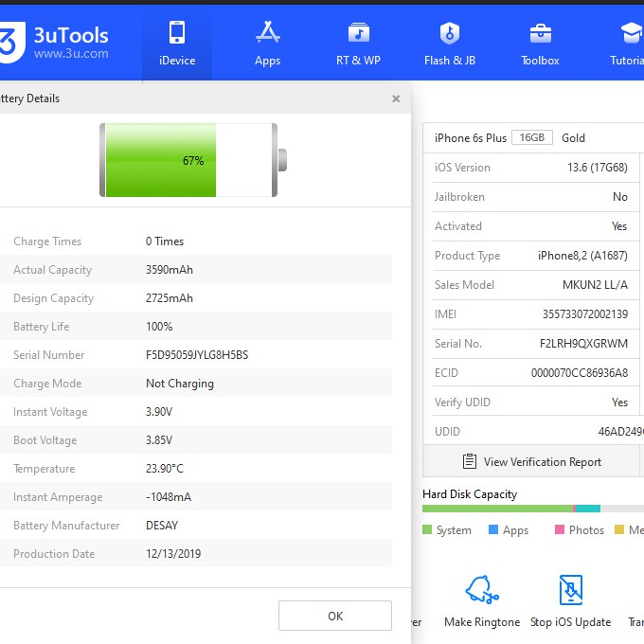Click the Apps store icon in top bar
644x644 pixels.
pos(268,32)
